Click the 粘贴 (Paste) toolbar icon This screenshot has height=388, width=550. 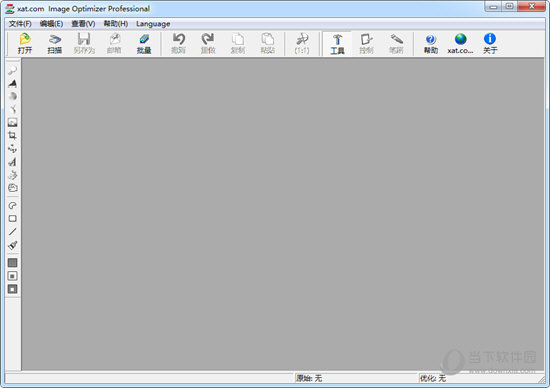click(x=268, y=39)
